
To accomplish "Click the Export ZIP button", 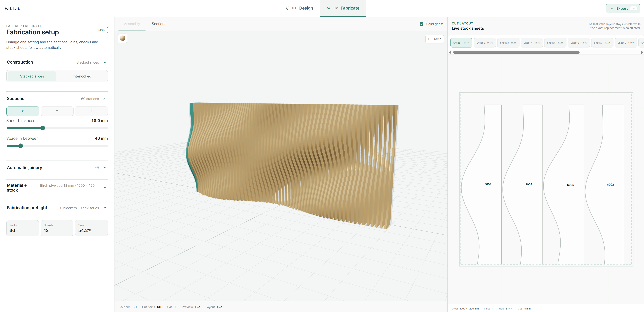I will (623, 8).
